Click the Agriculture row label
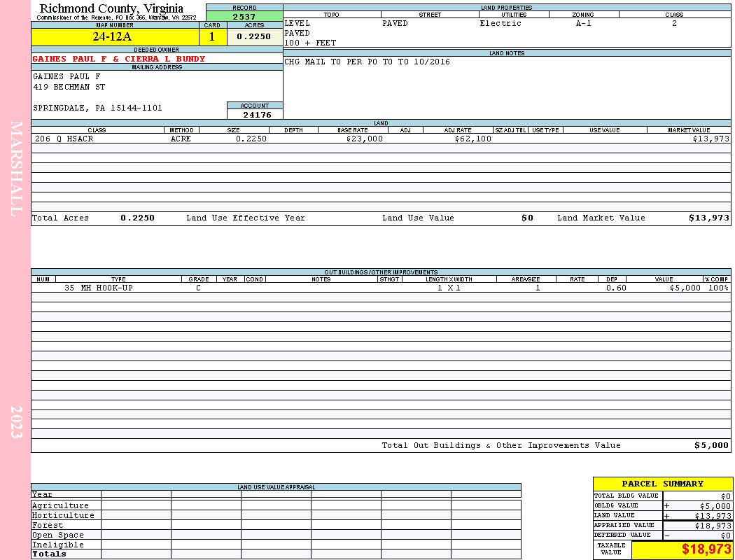The image size is (735, 560). point(60,505)
